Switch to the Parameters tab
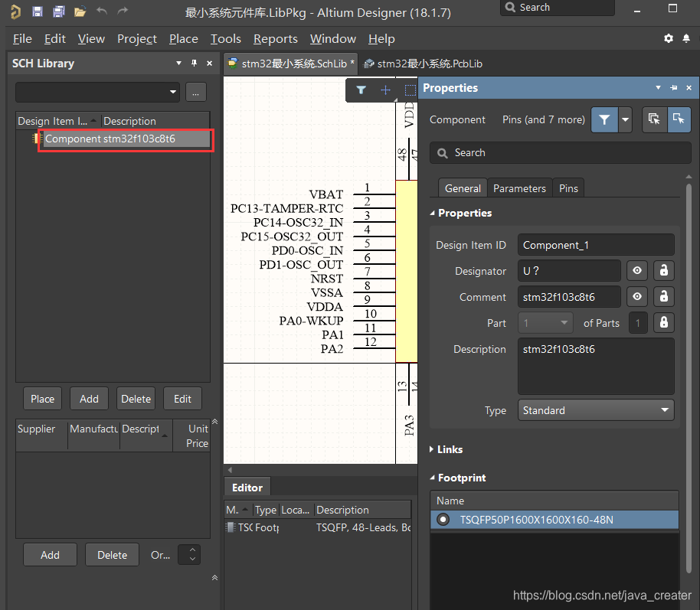The width and height of the screenshot is (700, 610). (x=520, y=188)
